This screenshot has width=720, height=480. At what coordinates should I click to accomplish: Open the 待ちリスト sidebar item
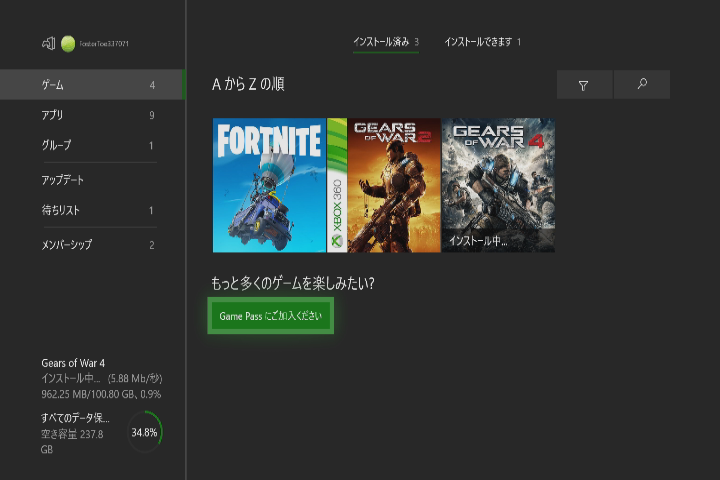point(92,210)
